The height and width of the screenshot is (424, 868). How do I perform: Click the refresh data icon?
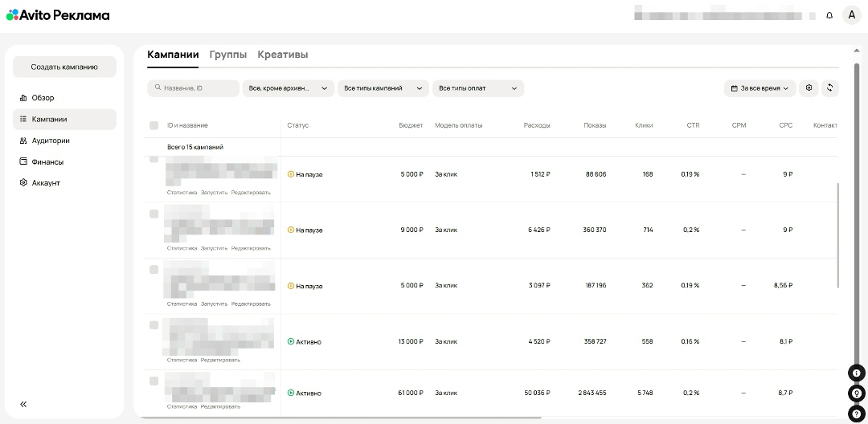829,88
